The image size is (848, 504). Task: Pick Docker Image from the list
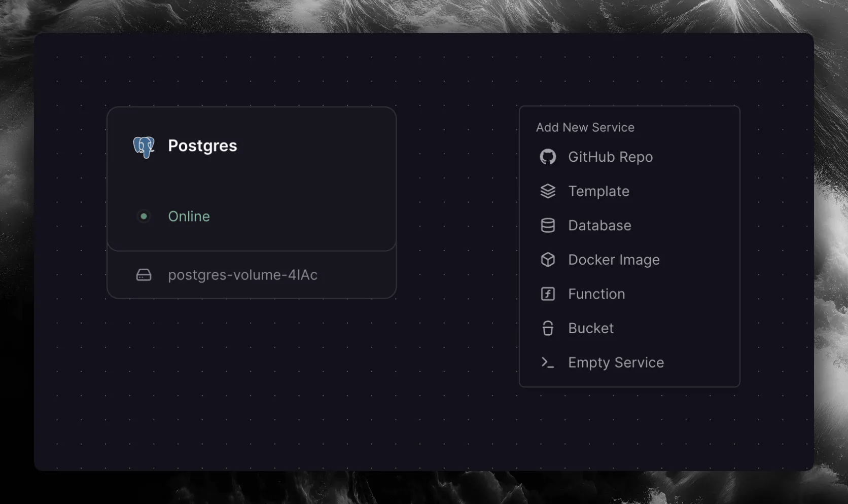click(614, 260)
